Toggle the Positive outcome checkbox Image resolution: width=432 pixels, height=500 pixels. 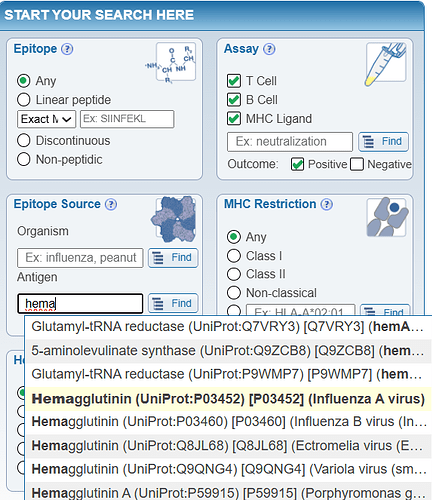(297, 164)
